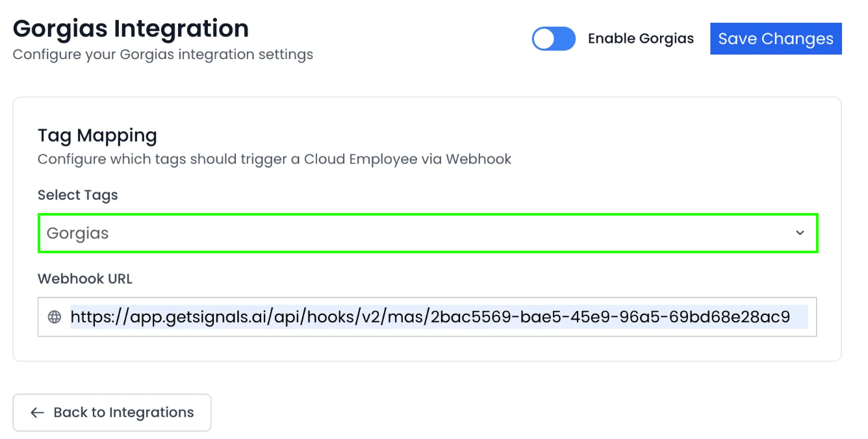868x439 pixels.
Task: Click the "Gorgias Integration" page title
Action: pyautogui.click(x=131, y=29)
